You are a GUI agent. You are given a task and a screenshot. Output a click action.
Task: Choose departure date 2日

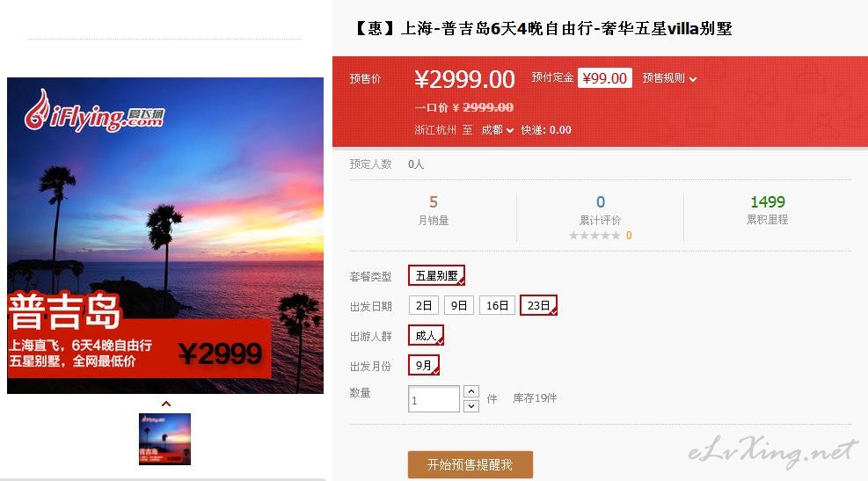[x=424, y=305]
